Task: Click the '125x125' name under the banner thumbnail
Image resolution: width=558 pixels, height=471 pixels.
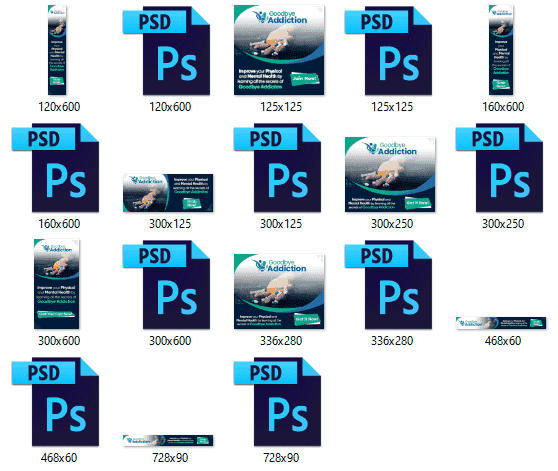Action: (281, 107)
